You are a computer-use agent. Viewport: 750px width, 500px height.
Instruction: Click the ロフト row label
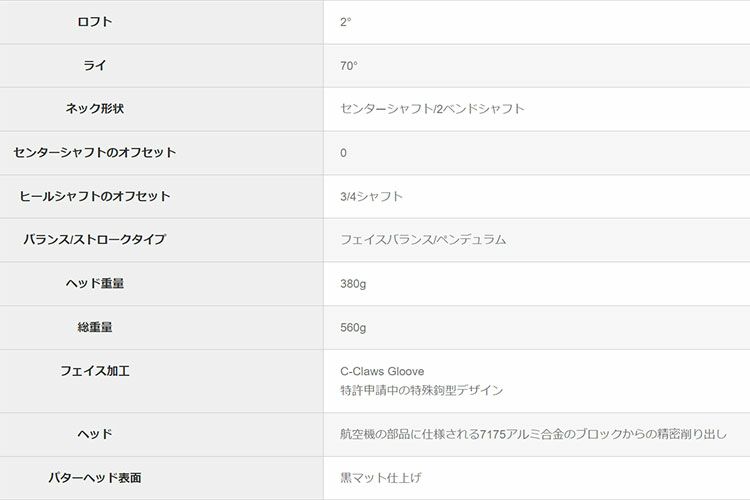point(95,22)
